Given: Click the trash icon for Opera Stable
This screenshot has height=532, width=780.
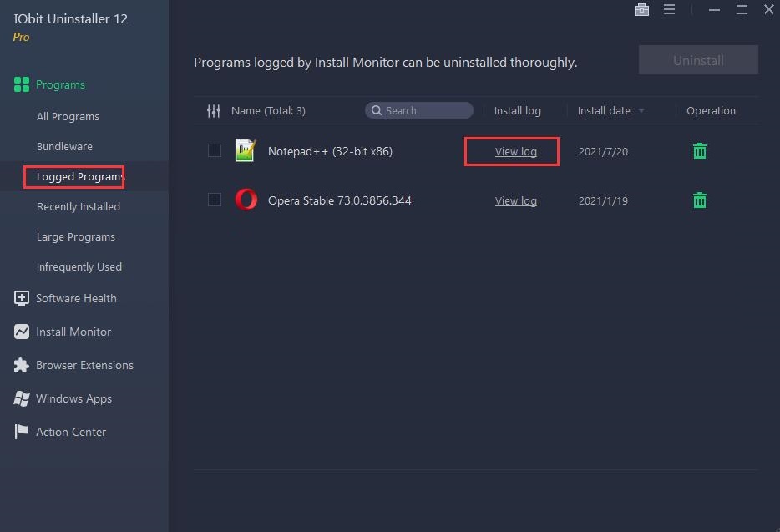Looking at the screenshot, I should point(699,200).
